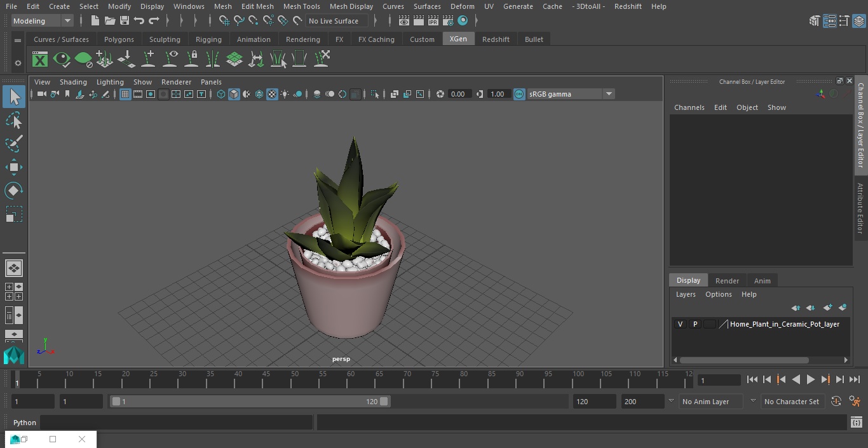Switch to the Sculpting shelf tab

pyautogui.click(x=165, y=39)
